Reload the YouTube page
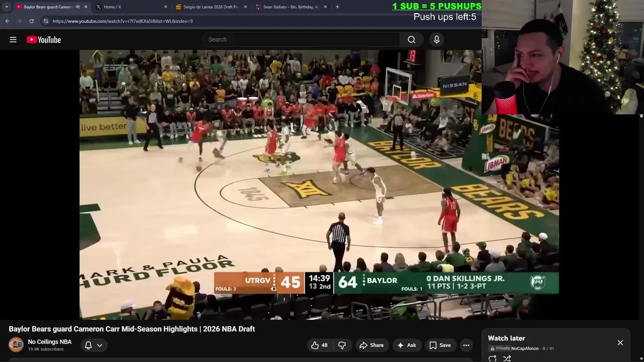The image size is (644, 362). coord(31,21)
